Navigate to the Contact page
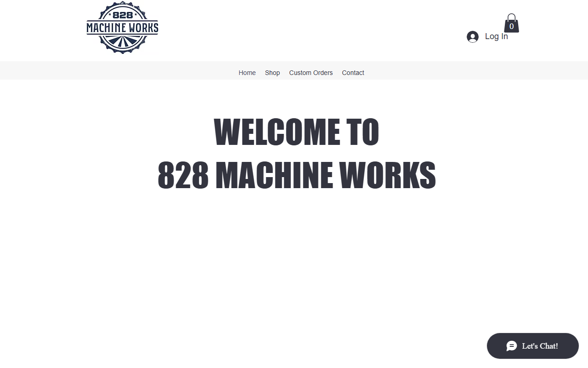This screenshot has width=588, height=368. [x=353, y=73]
